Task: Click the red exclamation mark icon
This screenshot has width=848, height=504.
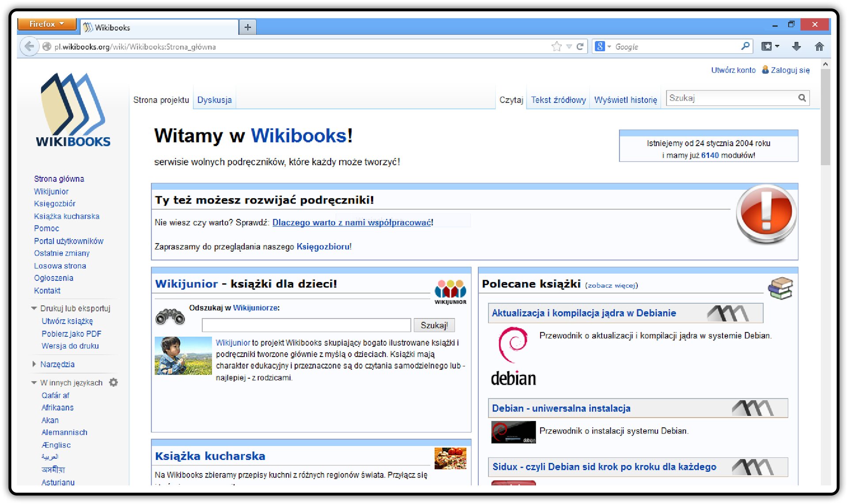Action: [766, 214]
